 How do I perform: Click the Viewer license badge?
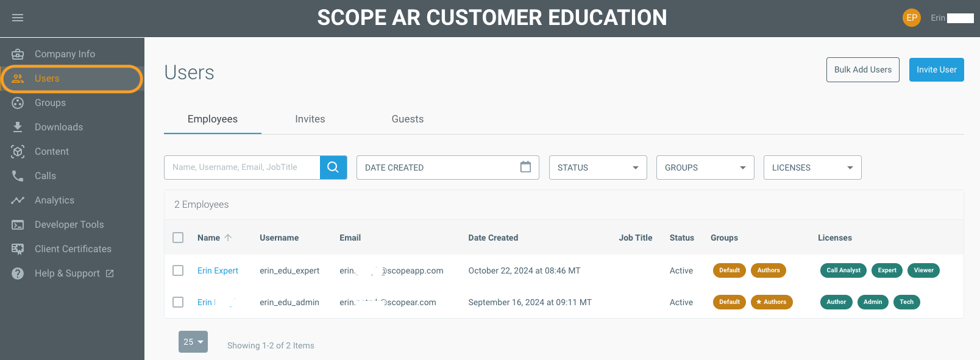pyautogui.click(x=924, y=270)
